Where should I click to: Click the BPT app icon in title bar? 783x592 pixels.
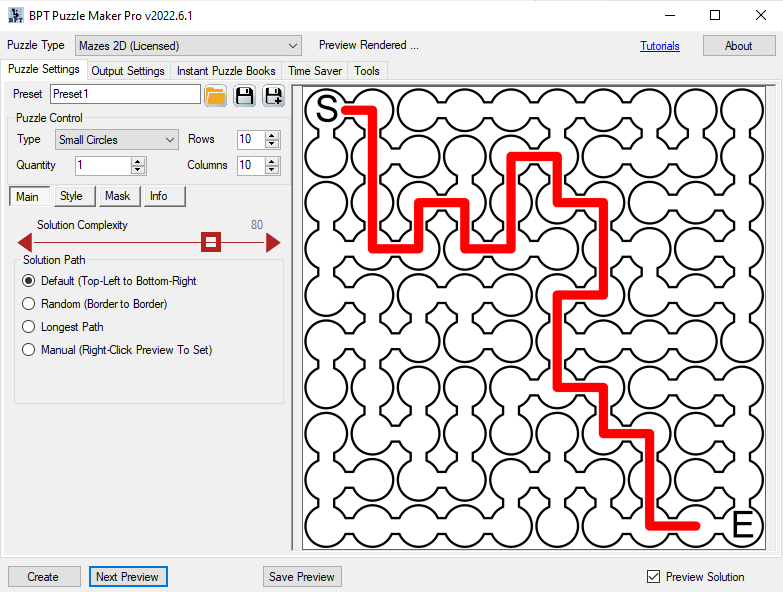[15, 15]
